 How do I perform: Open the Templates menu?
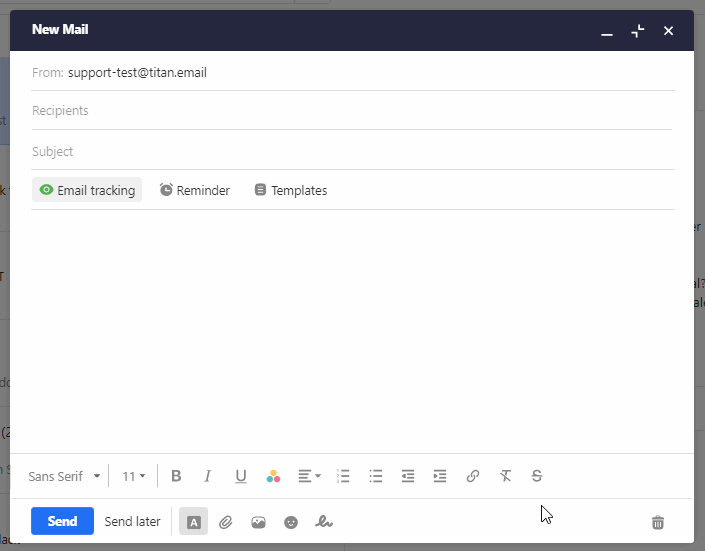pyautogui.click(x=290, y=190)
